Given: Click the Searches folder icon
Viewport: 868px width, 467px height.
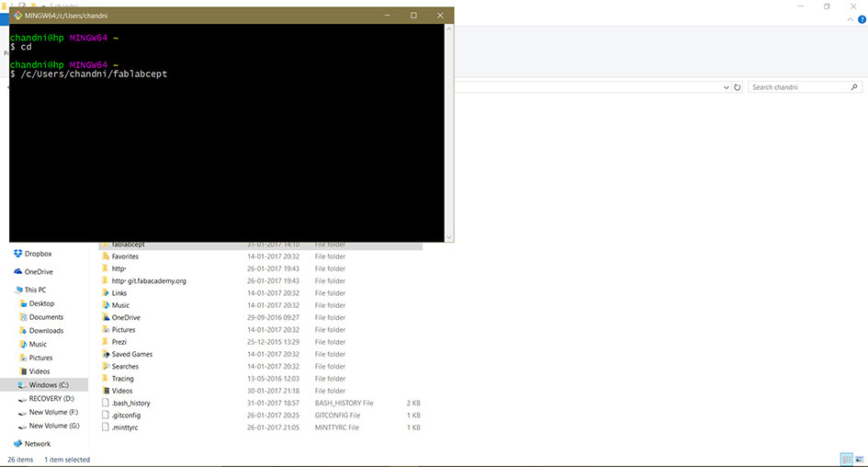Looking at the screenshot, I should 106,366.
